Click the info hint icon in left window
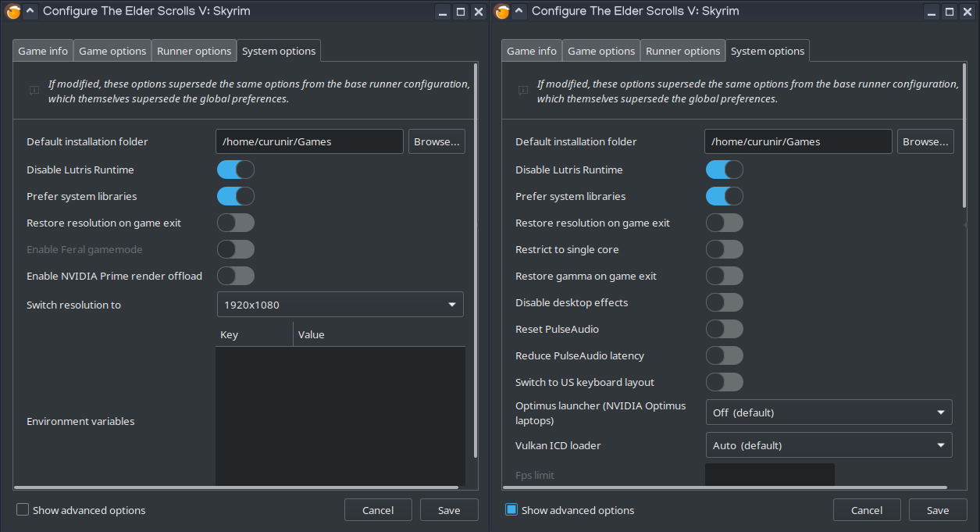The width and height of the screenshot is (980, 532). pos(34,91)
